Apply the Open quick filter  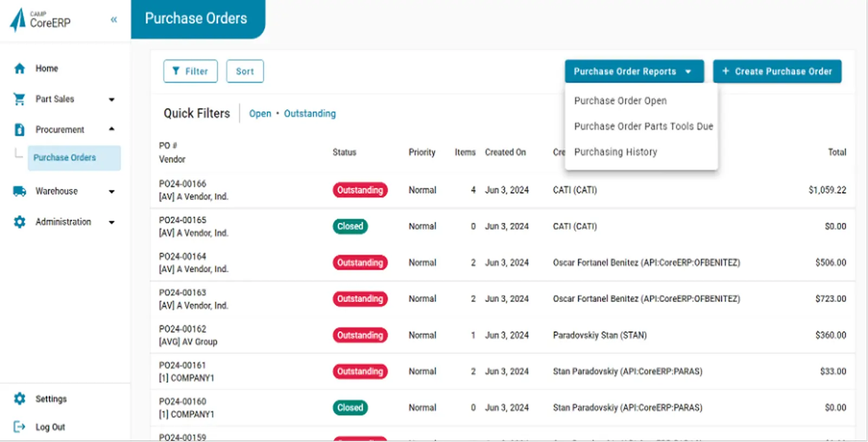pos(260,113)
